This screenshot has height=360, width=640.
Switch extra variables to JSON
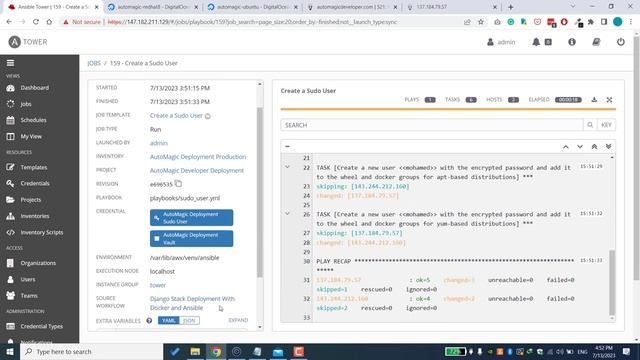tap(189, 320)
